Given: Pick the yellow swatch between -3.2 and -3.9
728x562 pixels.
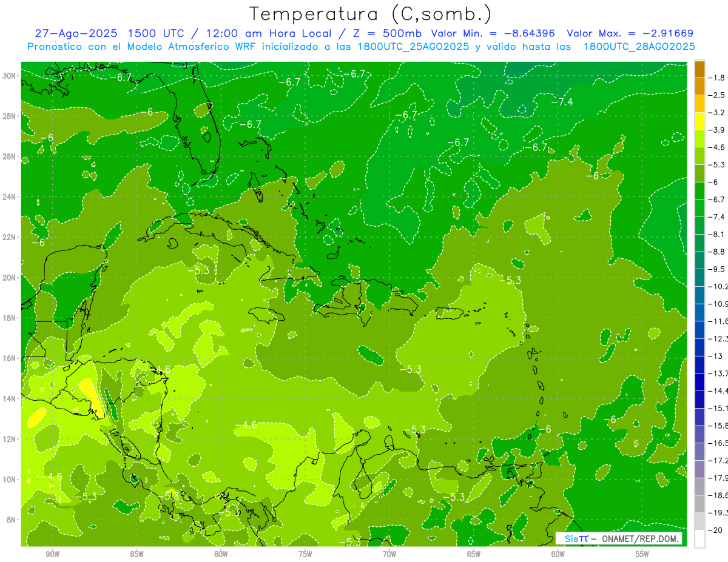Looking at the screenshot, I should coord(699,121).
